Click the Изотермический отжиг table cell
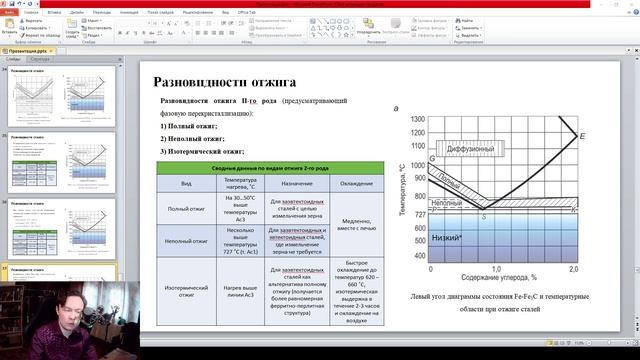Image resolution: width=640 pixels, height=360 pixels. tap(186, 291)
